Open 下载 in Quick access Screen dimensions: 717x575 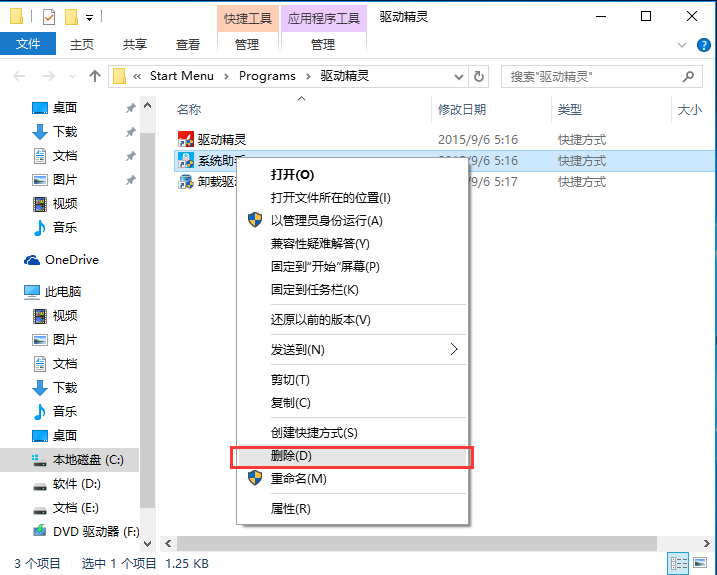[64, 132]
